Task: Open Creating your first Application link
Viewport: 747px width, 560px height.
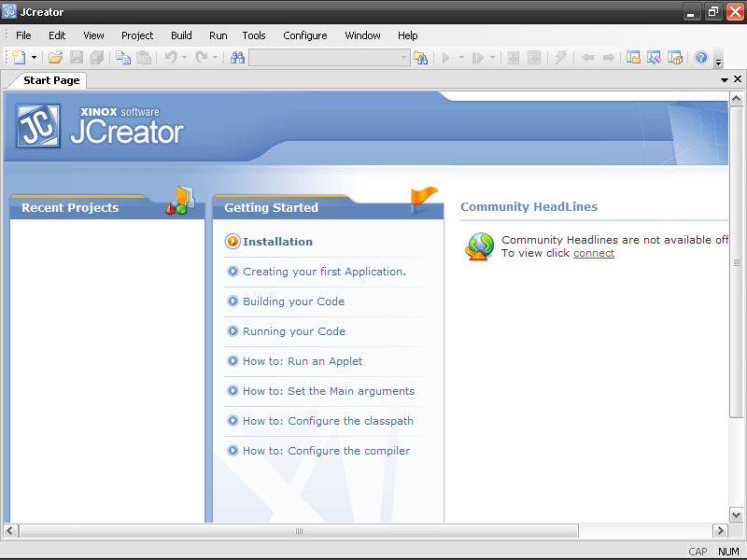Action: pyautogui.click(x=324, y=272)
